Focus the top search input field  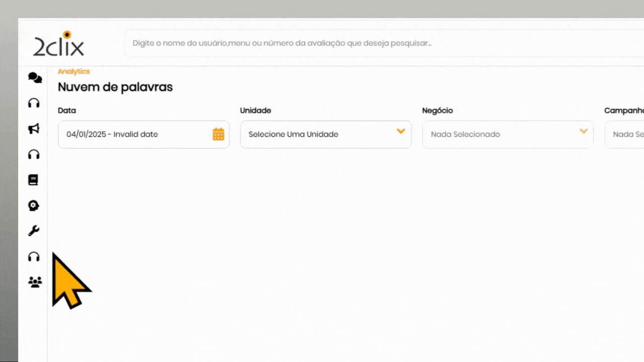click(352, 43)
